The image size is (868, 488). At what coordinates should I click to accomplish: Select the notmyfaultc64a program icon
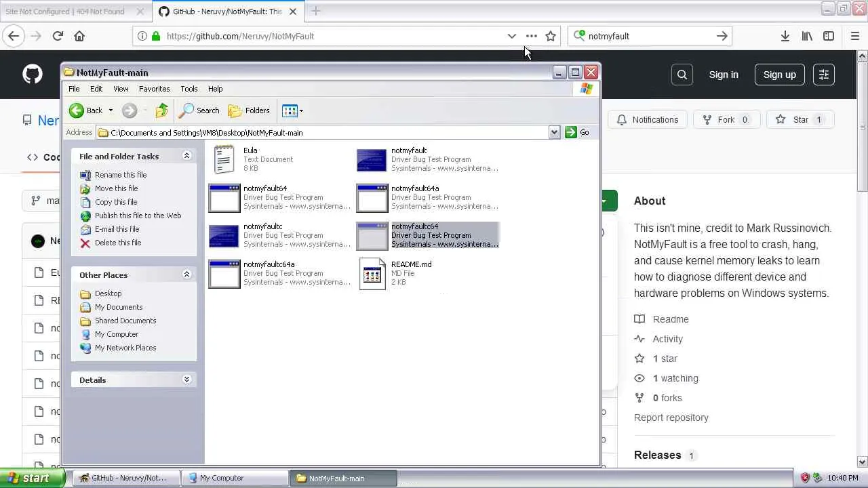coord(224,274)
